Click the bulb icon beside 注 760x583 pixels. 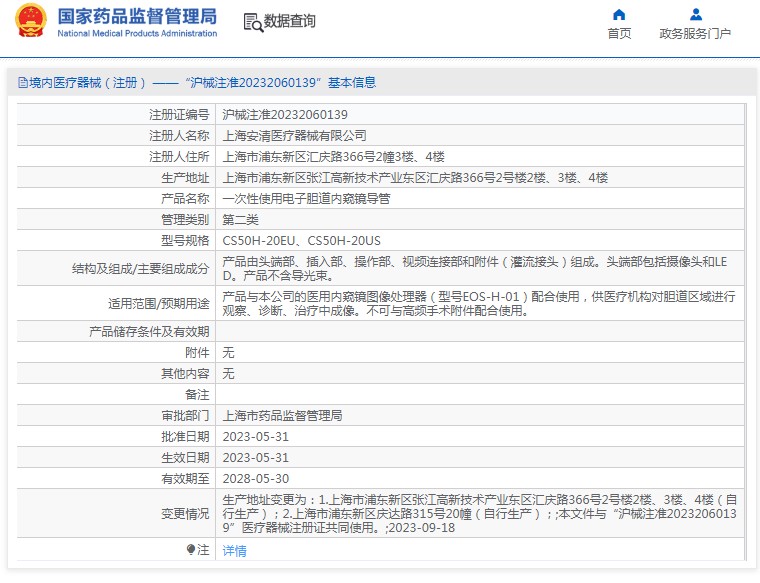click(191, 550)
